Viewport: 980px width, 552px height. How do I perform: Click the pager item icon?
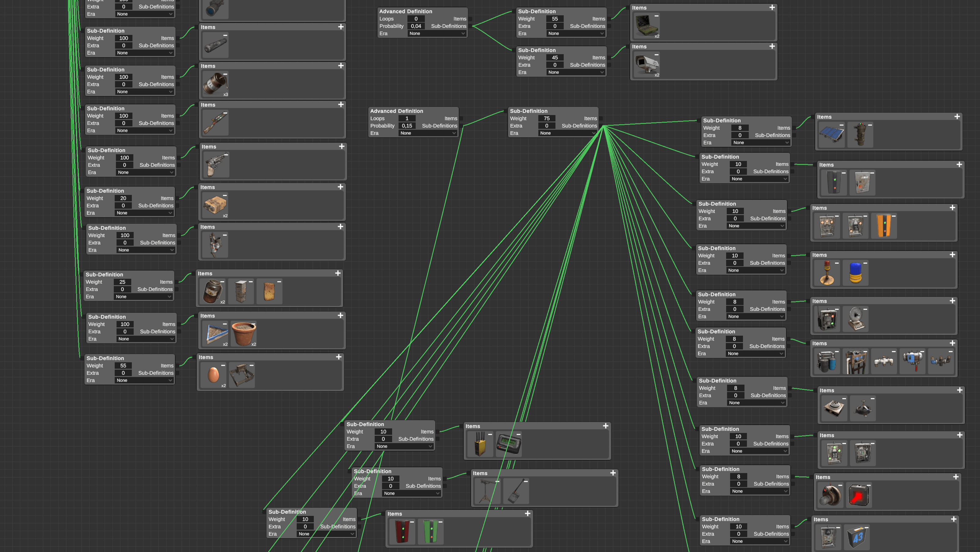pyautogui.click(x=508, y=444)
